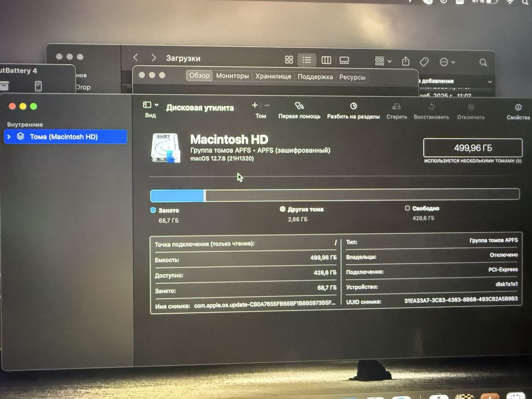Image resolution: width=532 pixels, height=399 pixels.
Task: Select Тома (Macintosh HD) in sidebar
Action: pyautogui.click(x=66, y=137)
